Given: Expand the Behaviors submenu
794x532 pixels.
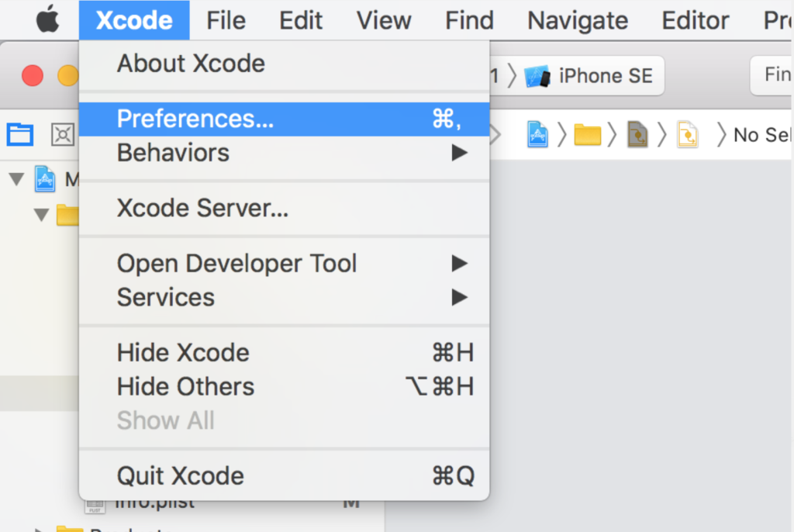Looking at the screenshot, I should coord(460,153).
